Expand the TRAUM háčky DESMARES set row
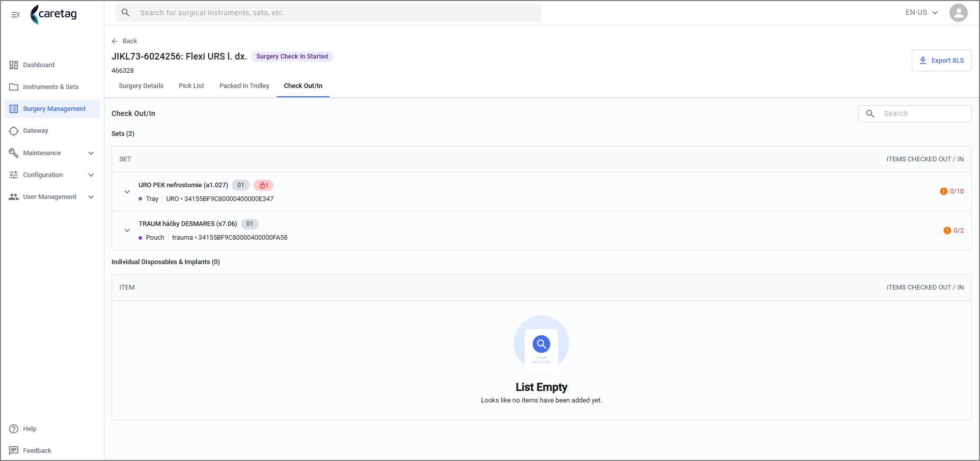The height and width of the screenshot is (461, 980). point(127,231)
